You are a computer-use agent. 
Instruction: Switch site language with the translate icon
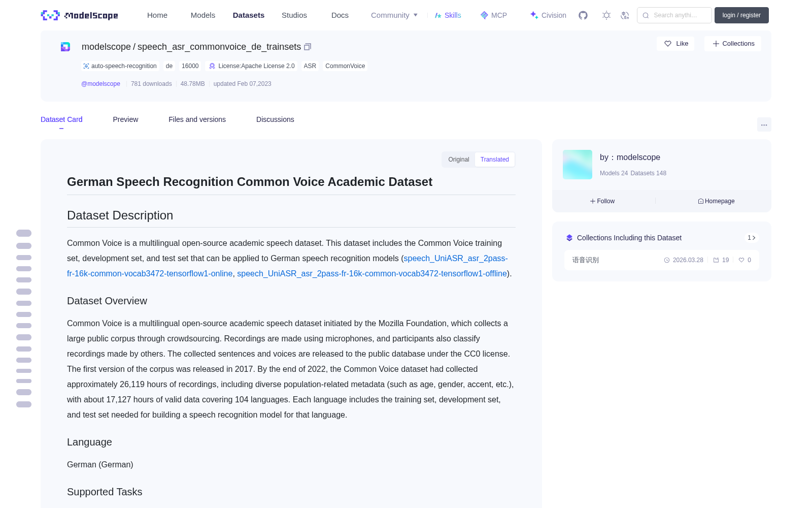pos(625,15)
